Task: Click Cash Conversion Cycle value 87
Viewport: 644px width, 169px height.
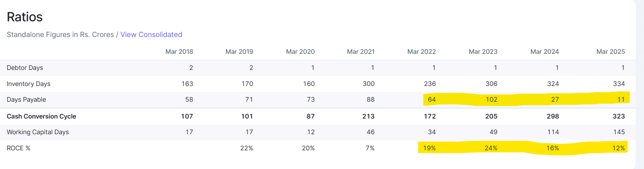Action: (310, 116)
